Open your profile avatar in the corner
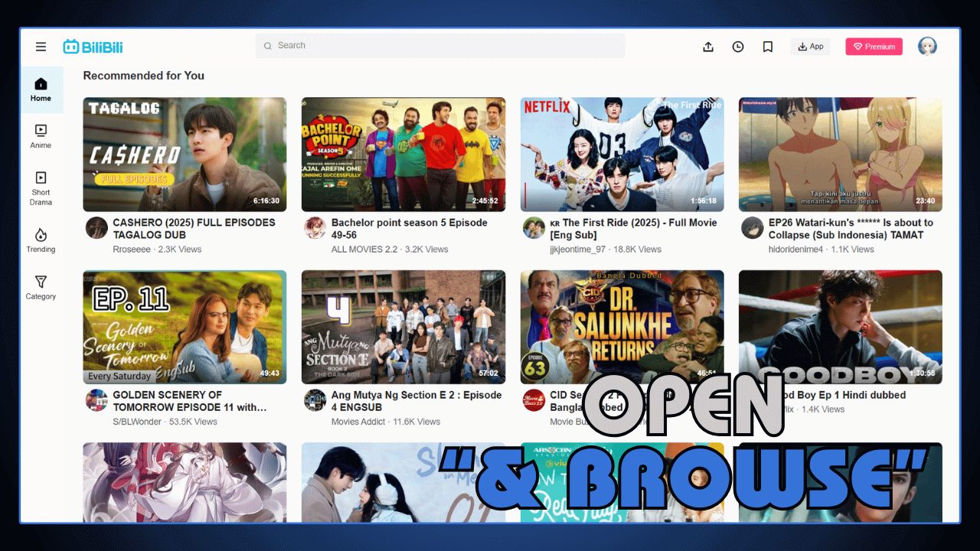This screenshot has height=551, width=980. click(x=927, y=46)
